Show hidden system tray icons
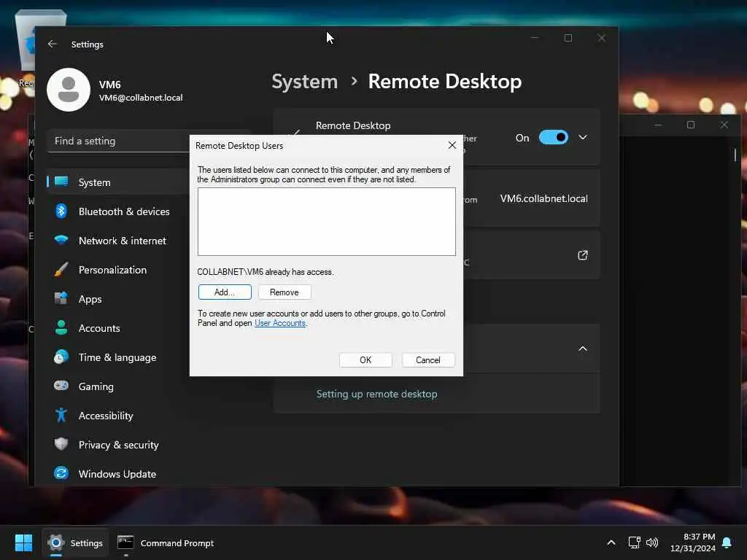Image resolution: width=747 pixels, height=560 pixels. click(x=611, y=542)
